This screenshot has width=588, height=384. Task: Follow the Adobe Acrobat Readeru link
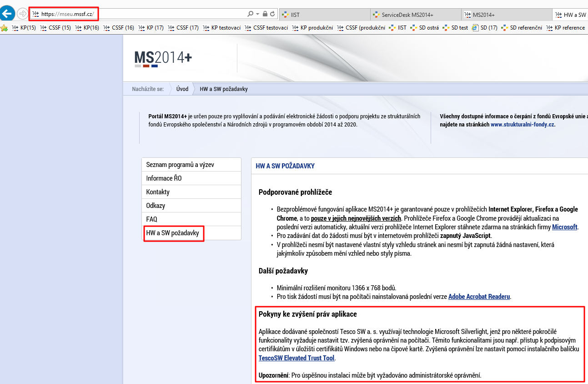(479, 297)
